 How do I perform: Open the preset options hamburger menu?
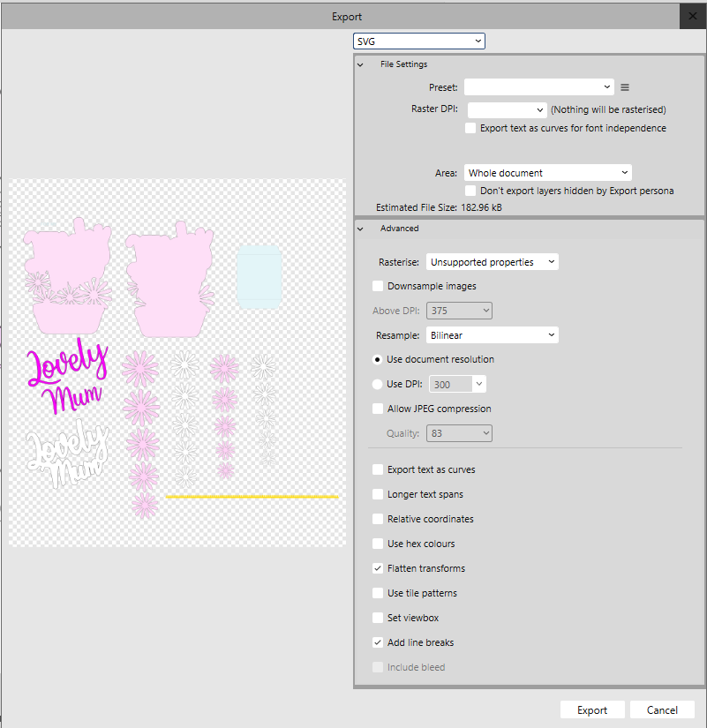(625, 87)
